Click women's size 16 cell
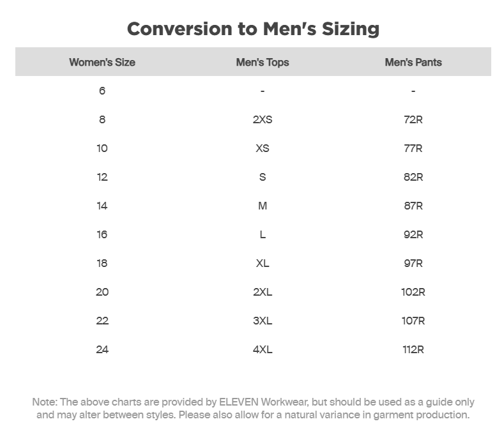504x426 pixels. pyautogui.click(x=102, y=234)
